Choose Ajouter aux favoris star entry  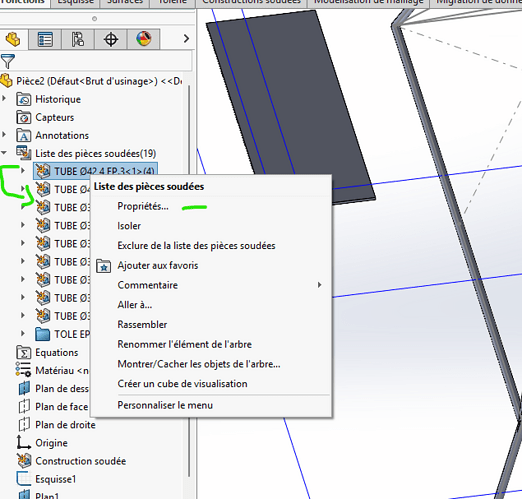158,265
